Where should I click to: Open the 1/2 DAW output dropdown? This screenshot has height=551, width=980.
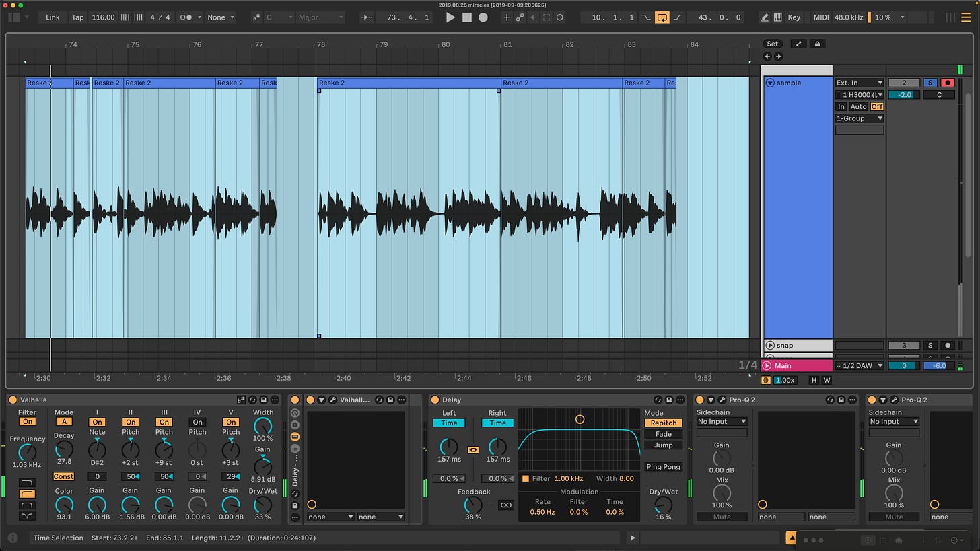[859, 365]
